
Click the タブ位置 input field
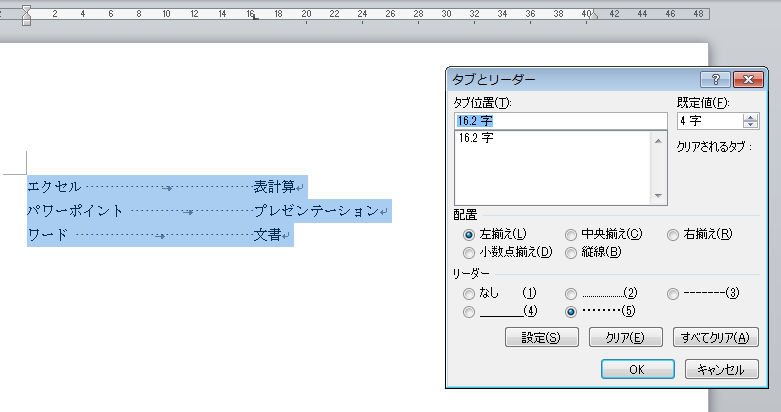[560, 121]
